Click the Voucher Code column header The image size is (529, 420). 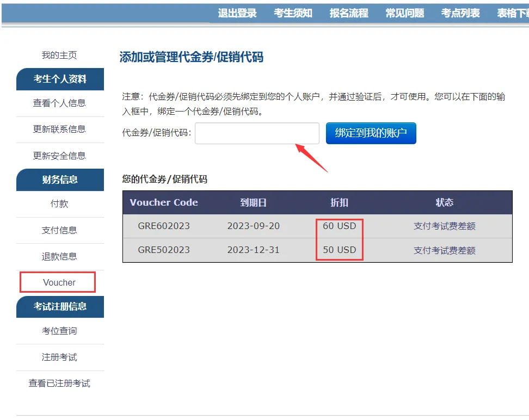tap(164, 202)
